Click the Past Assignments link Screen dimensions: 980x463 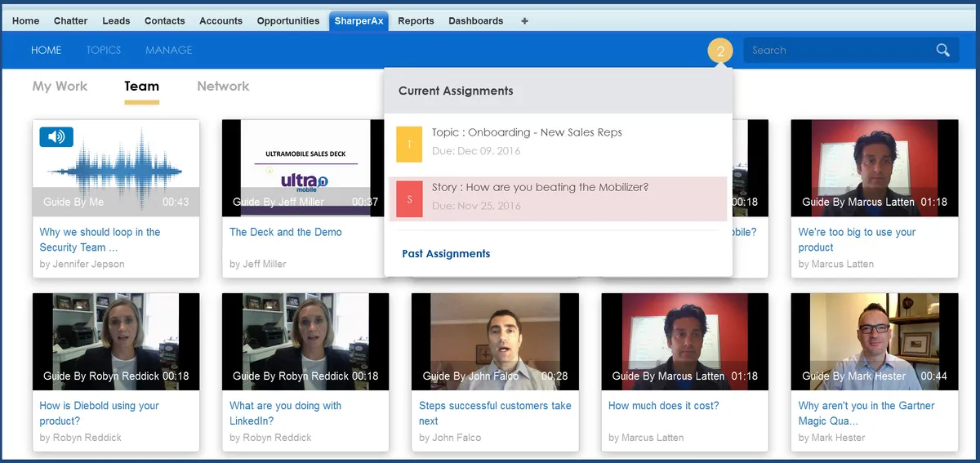click(x=446, y=254)
